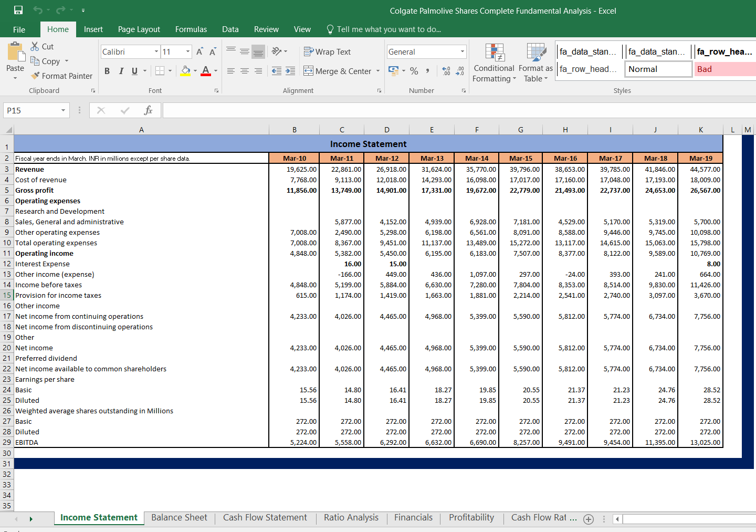This screenshot has height=532, width=756.
Task: Top align cell content
Action: pyautogui.click(x=231, y=51)
